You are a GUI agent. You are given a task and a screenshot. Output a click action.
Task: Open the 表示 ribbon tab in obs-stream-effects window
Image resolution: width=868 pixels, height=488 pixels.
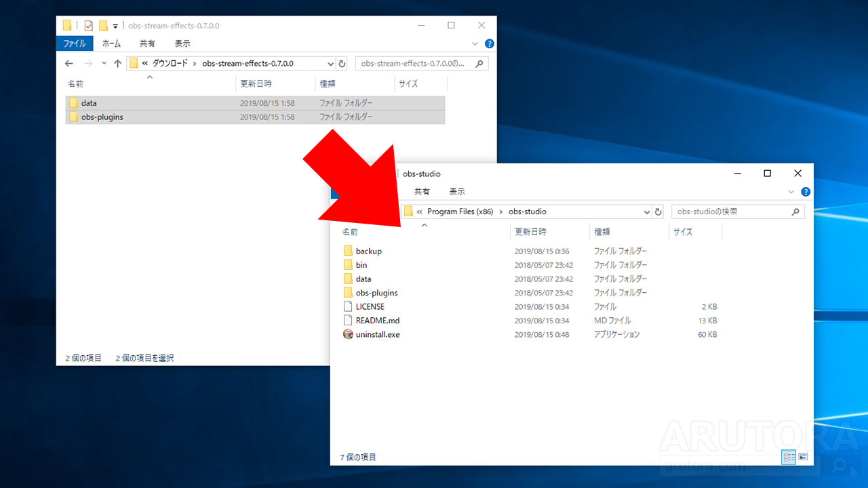(182, 43)
